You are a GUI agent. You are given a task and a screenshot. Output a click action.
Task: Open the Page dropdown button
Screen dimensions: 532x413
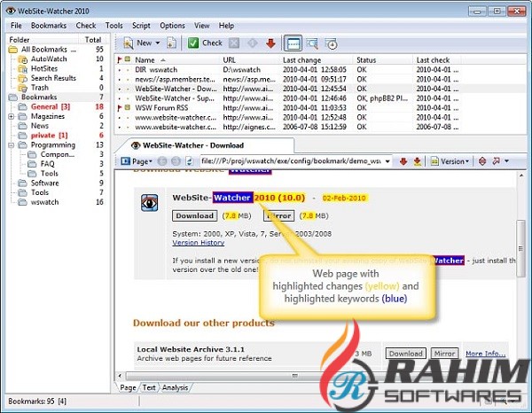point(137,161)
